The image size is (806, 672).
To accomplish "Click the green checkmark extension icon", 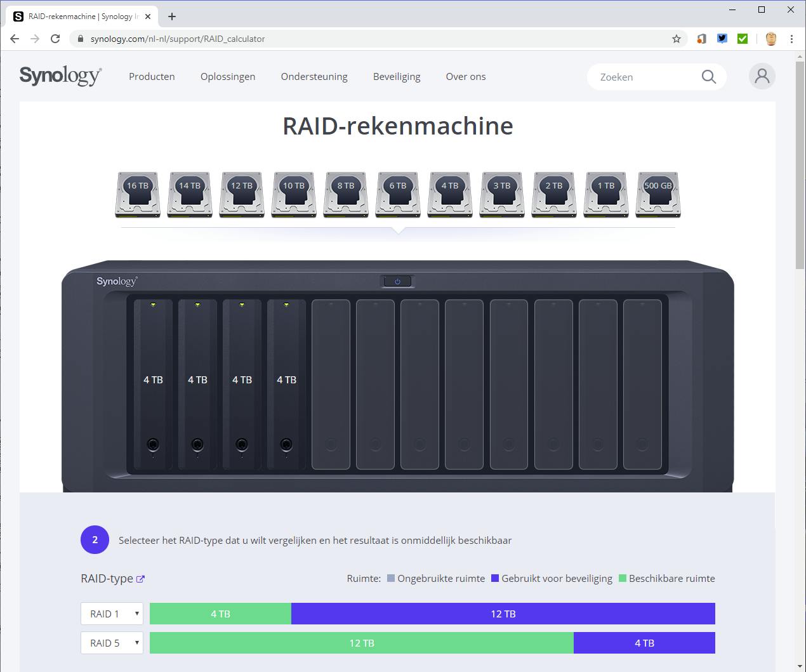I will [743, 39].
